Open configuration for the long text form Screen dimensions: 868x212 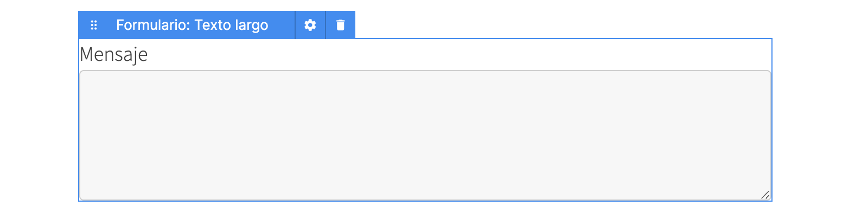[x=310, y=25]
